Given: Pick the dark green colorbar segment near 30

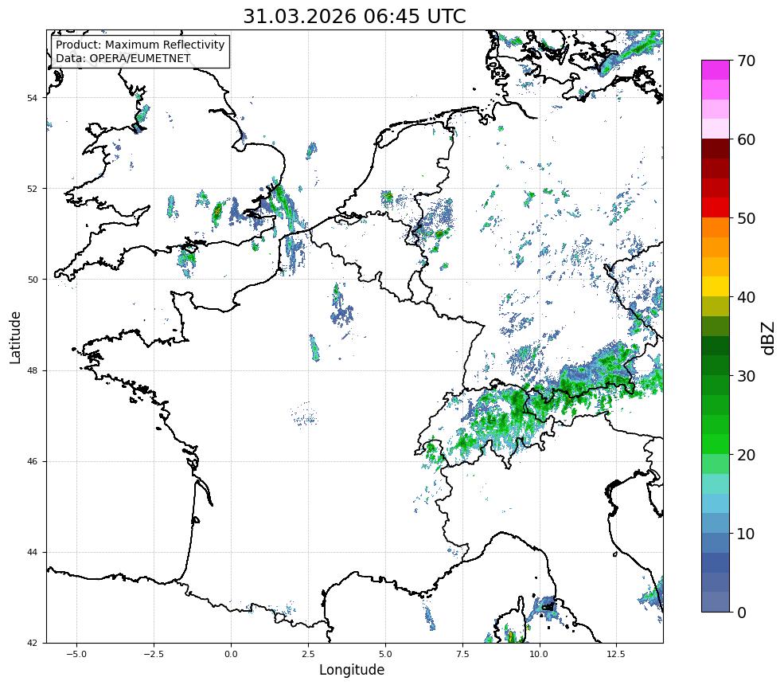Looking at the screenshot, I should tap(715, 366).
